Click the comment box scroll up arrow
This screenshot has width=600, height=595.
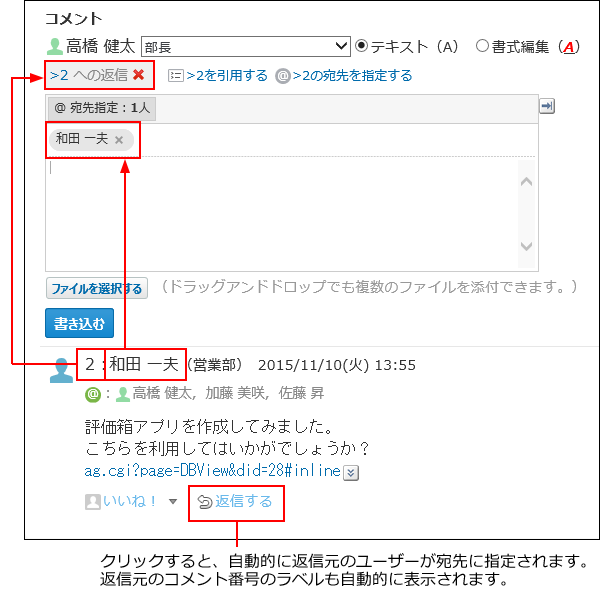point(527,181)
